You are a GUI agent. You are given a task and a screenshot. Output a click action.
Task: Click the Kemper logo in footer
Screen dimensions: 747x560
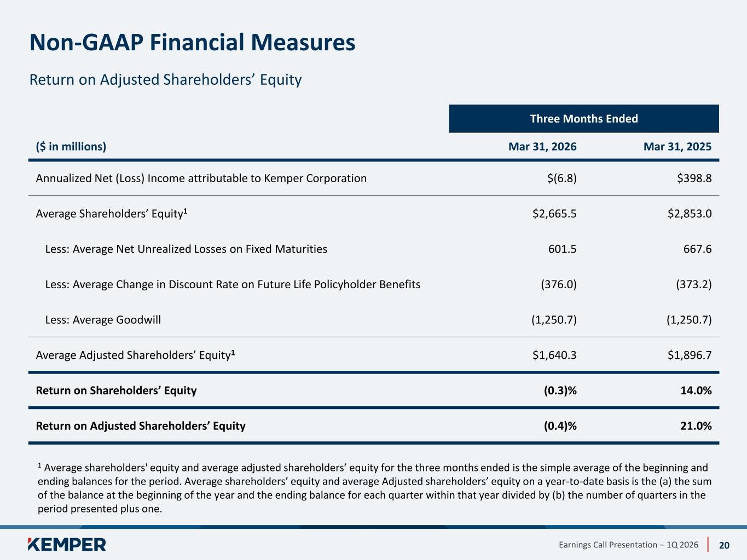pos(67,544)
